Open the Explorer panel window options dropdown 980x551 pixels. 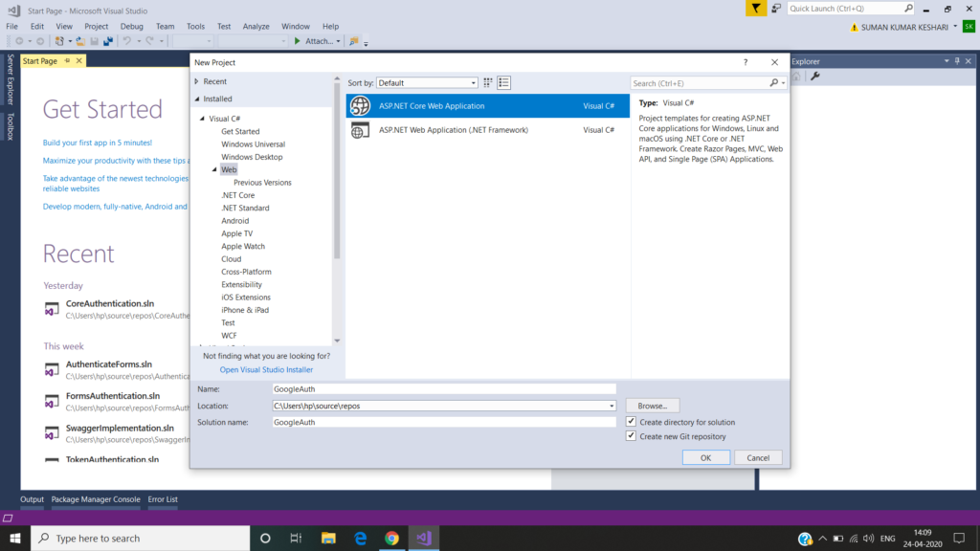pos(947,61)
